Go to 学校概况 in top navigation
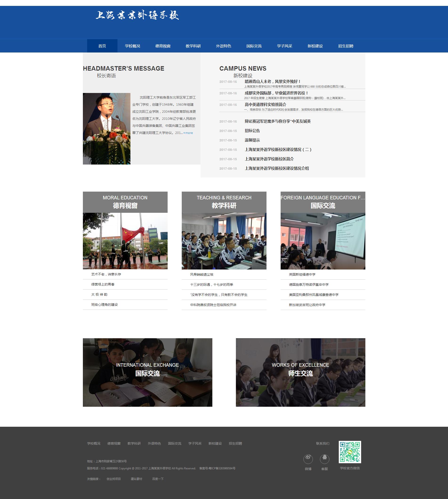448x499 pixels. coord(133,46)
